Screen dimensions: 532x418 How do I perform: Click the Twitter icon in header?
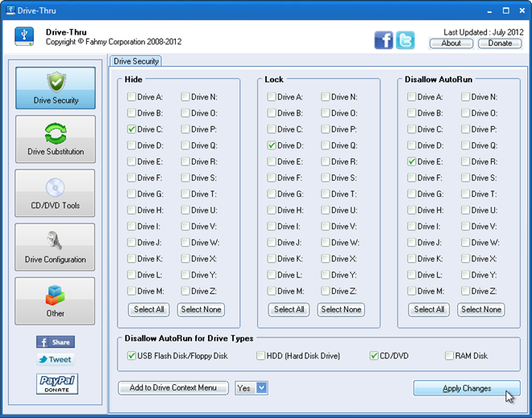click(405, 40)
